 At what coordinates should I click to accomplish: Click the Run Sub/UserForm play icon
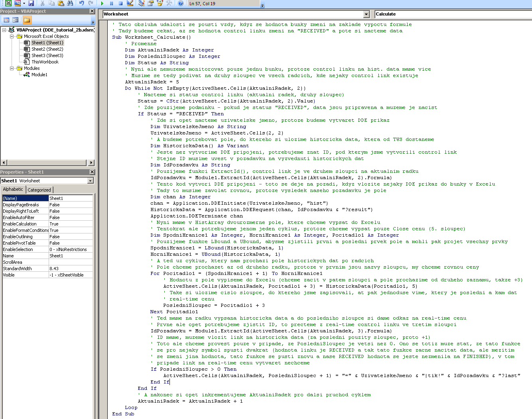click(x=102, y=3)
